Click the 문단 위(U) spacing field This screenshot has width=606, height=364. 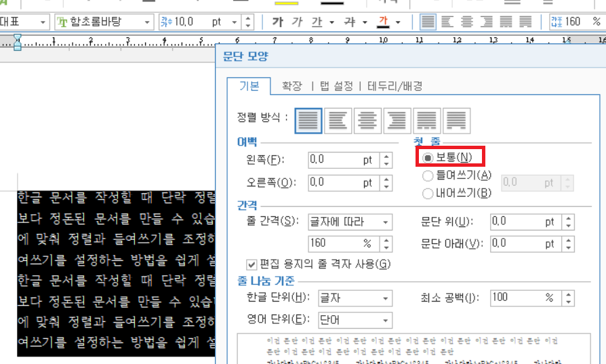[x=526, y=222]
